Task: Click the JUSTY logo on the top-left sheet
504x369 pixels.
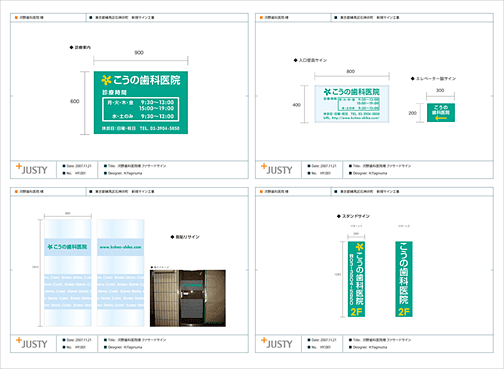Action: [x=32, y=169]
